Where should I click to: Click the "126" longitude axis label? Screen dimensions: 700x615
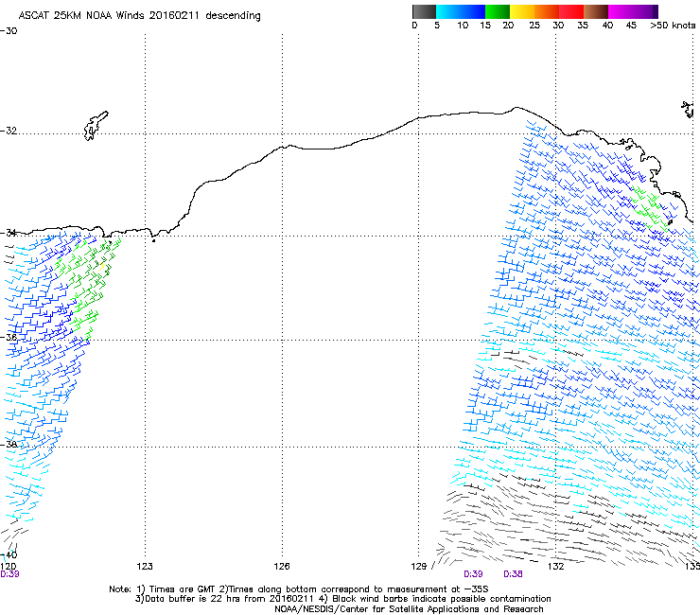coord(282,567)
